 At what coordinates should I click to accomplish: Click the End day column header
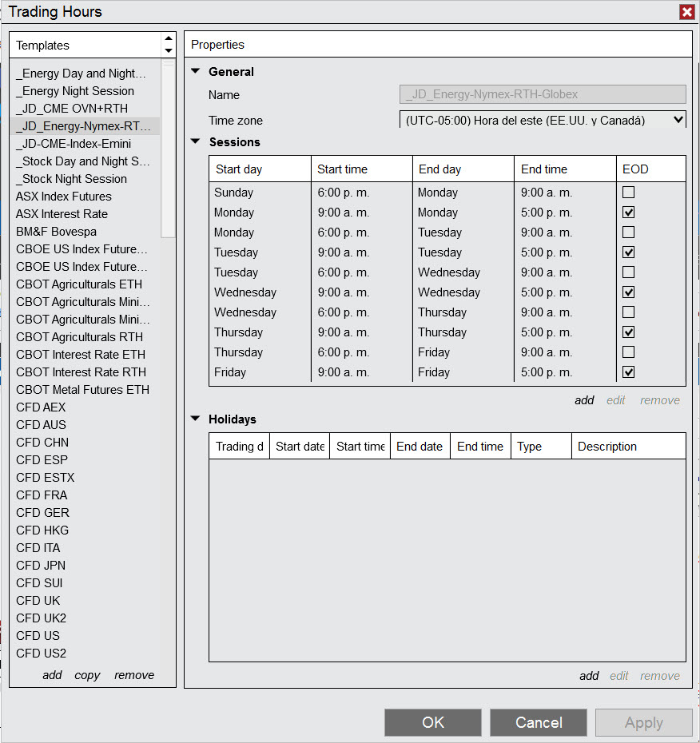(463, 169)
